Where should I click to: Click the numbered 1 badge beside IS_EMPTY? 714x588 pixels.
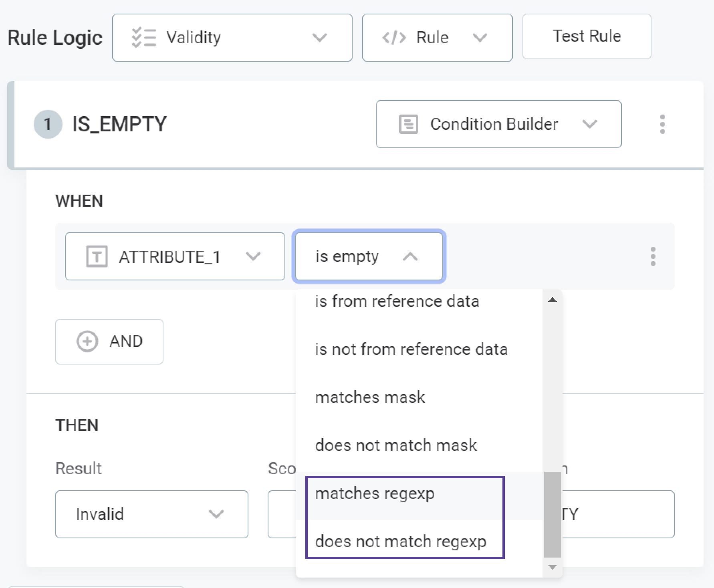[x=48, y=124]
